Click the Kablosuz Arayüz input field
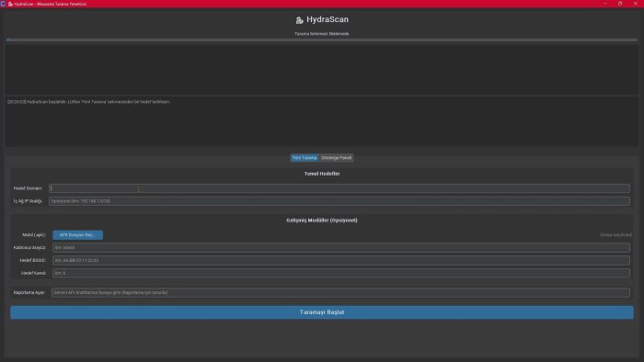This screenshot has width=644, height=362. (x=341, y=248)
